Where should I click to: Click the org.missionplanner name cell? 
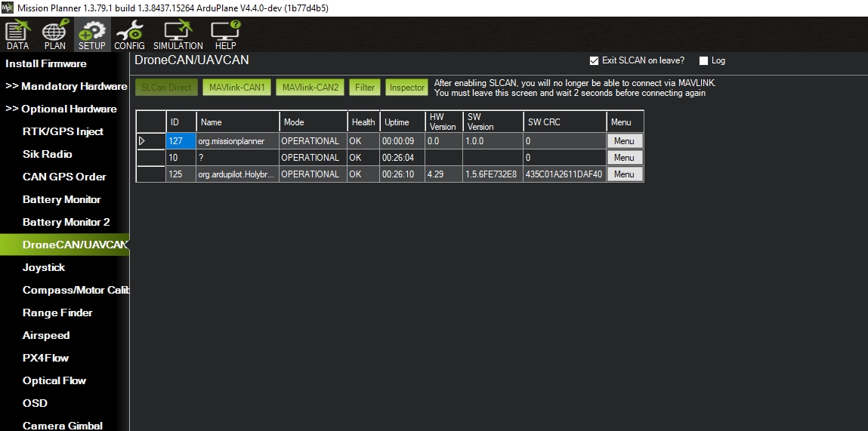(237, 141)
